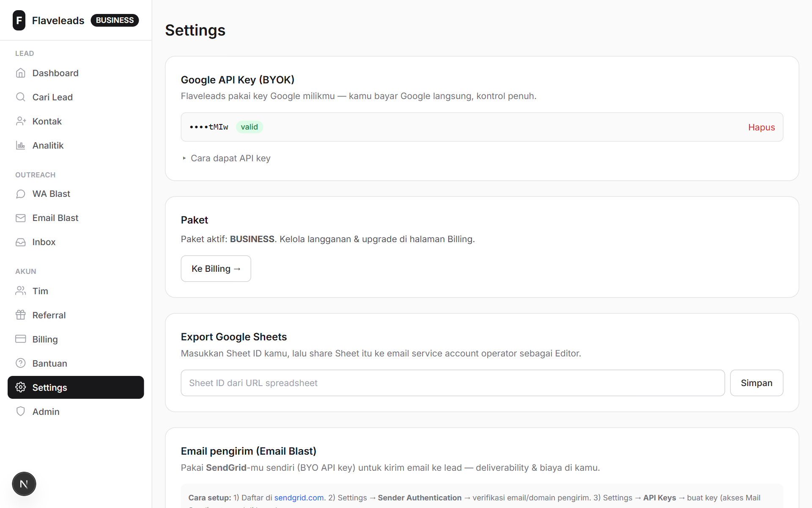Click the Kontak add-person icon
This screenshot has height=508, width=812.
(21, 121)
